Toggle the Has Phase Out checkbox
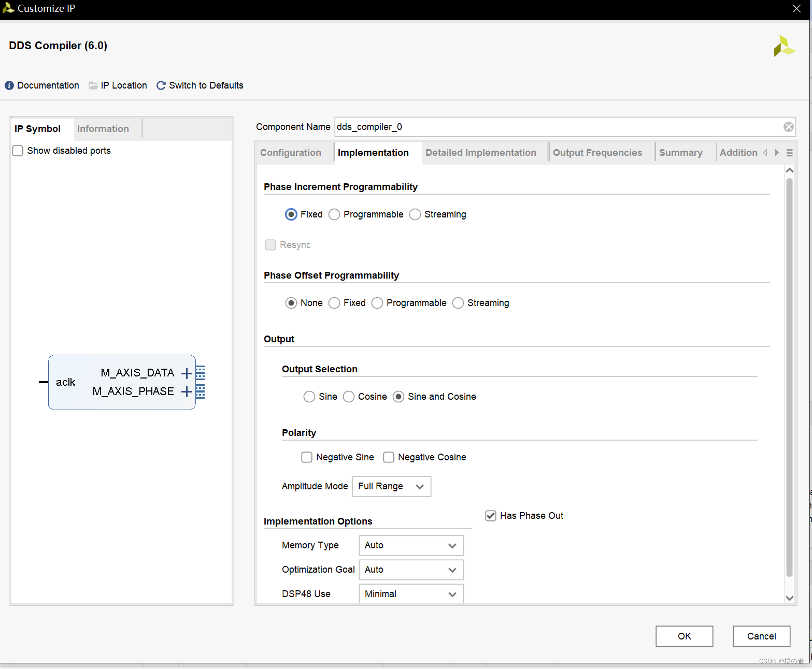 coord(491,516)
